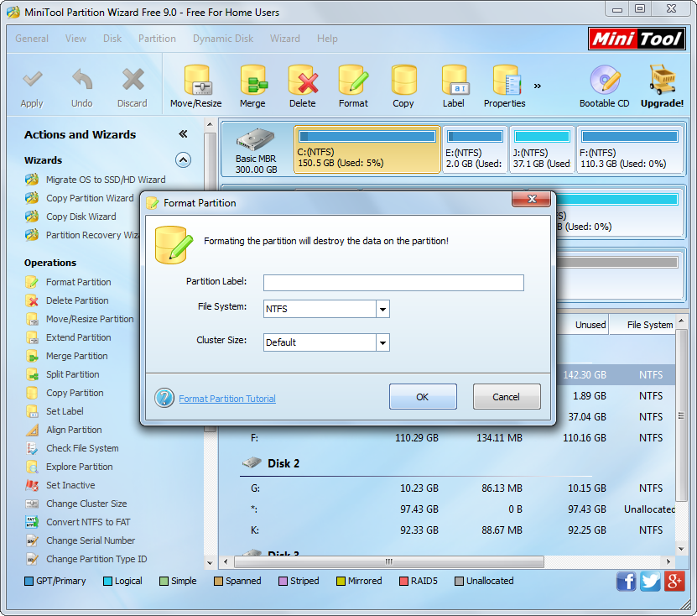Click the Disk 2 drive icon

coord(252,463)
